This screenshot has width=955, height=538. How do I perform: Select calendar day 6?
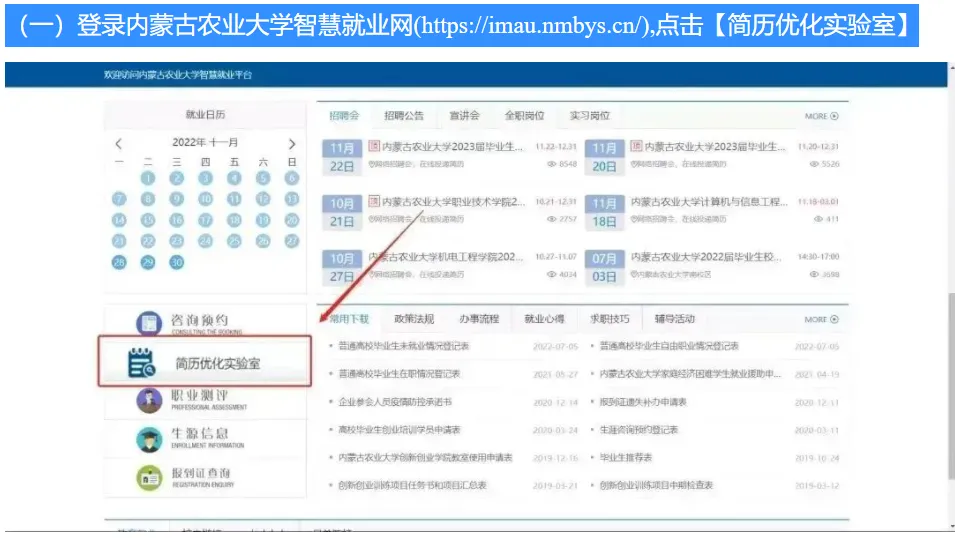point(292,178)
